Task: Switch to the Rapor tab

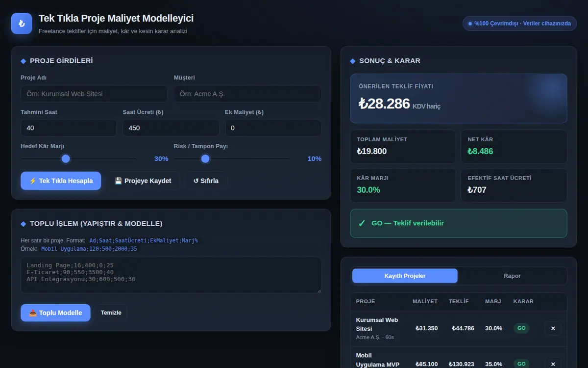Action: click(512, 276)
